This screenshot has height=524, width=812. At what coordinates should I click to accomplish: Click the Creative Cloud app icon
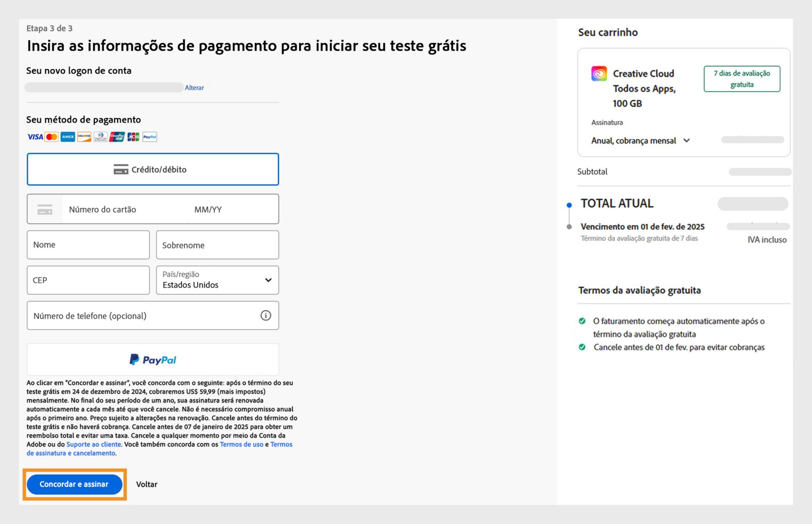pyautogui.click(x=599, y=74)
